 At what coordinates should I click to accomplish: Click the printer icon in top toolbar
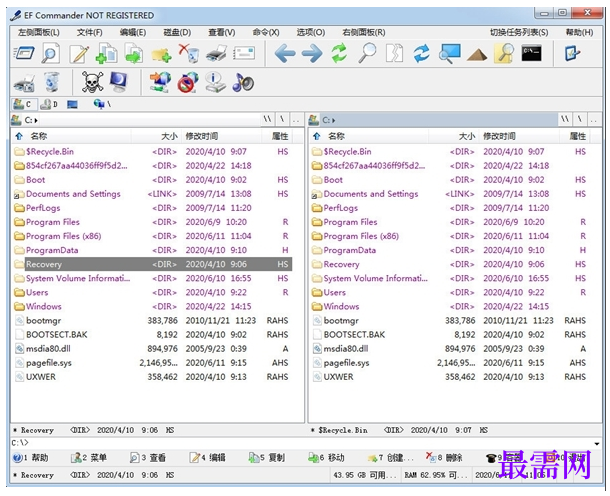(216, 54)
